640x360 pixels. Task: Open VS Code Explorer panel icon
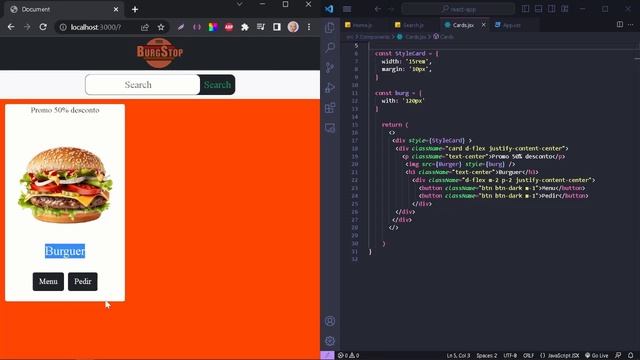[x=330, y=27]
